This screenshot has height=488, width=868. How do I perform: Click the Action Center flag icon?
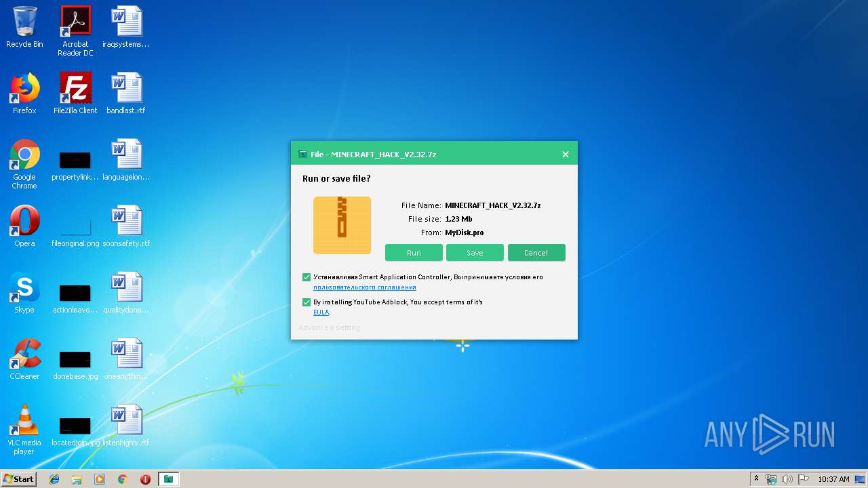point(803,479)
